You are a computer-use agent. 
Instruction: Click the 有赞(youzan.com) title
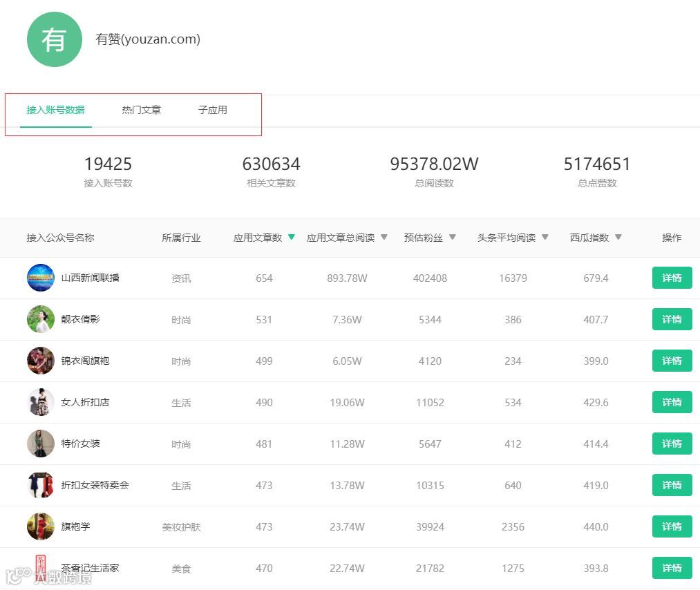(148, 39)
